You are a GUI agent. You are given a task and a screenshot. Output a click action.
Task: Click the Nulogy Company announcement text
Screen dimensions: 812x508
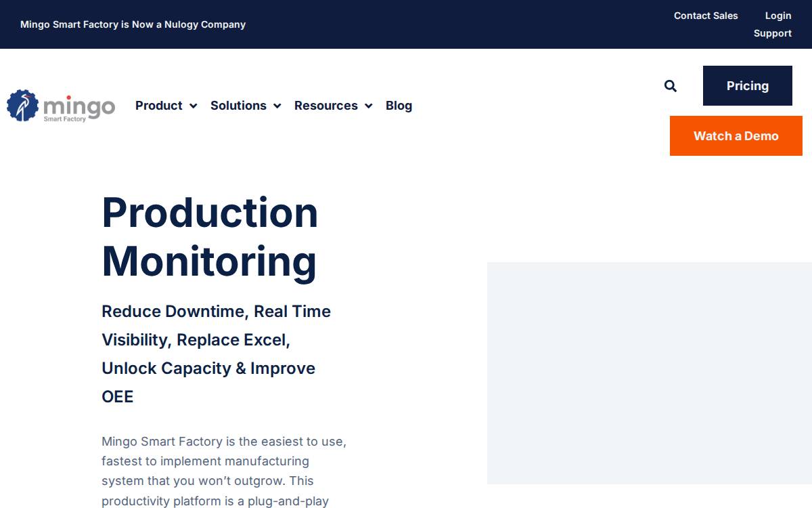133,24
